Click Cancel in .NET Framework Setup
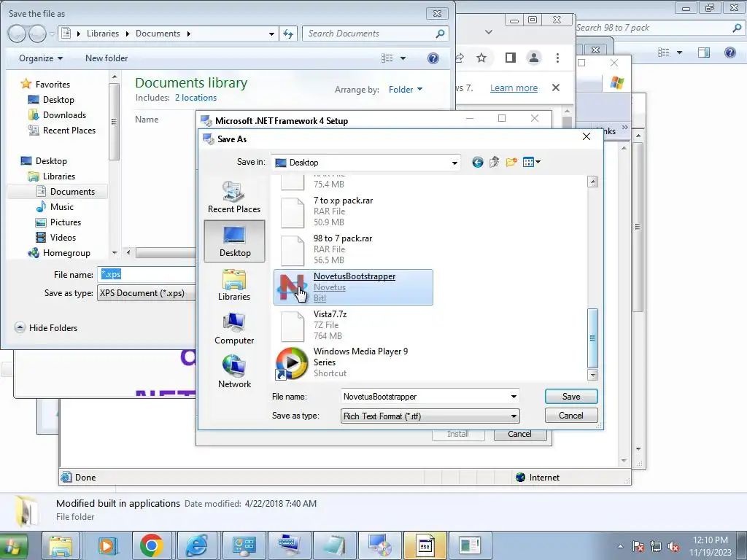The height and width of the screenshot is (560, 747). click(x=519, y=434)
